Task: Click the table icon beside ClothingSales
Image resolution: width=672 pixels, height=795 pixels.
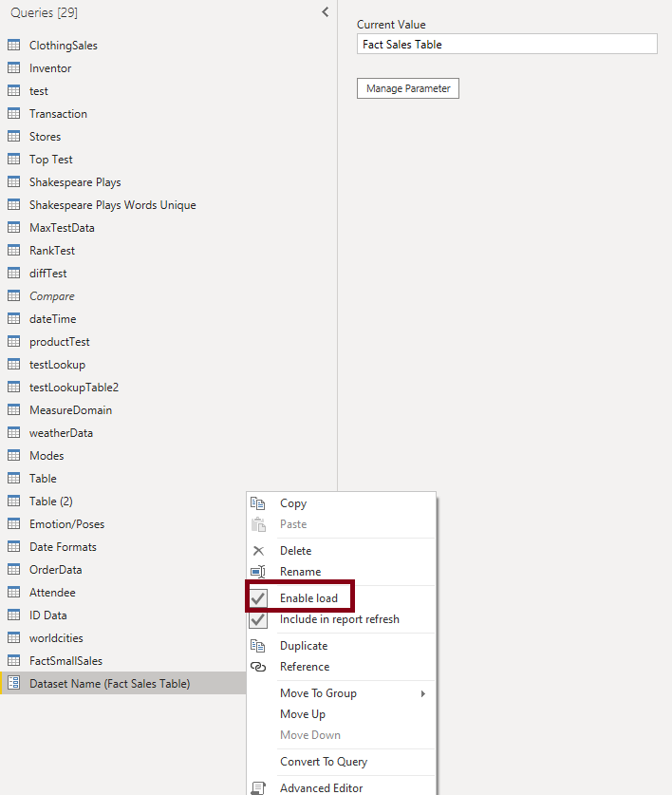Action: (13, 46)
